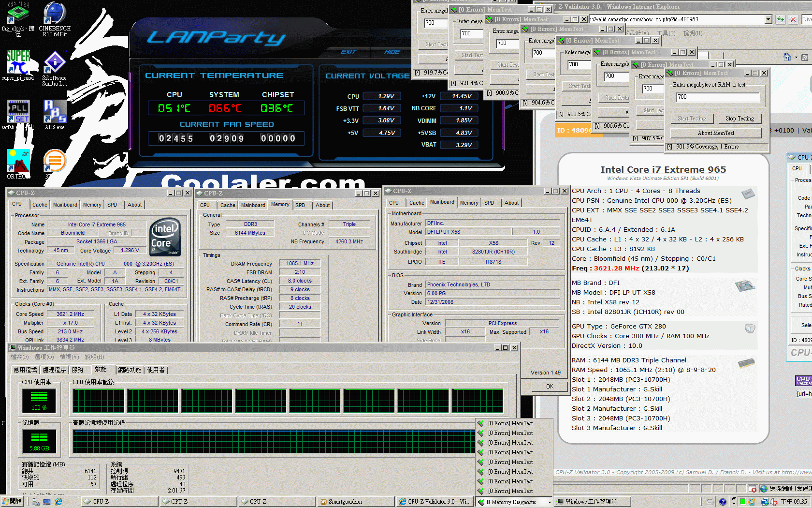This screenshot has width=812, height=508.
Task: Click the Stop Testing button in MemTest
Action: [x=739, y=119]
